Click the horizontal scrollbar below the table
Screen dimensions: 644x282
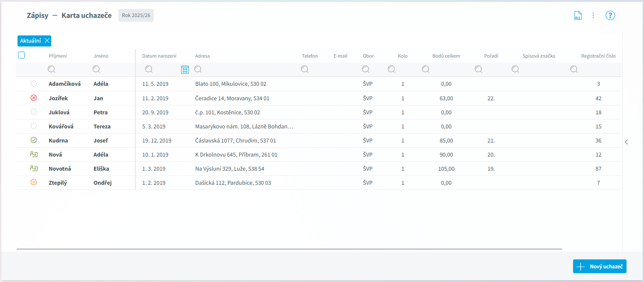289,249
